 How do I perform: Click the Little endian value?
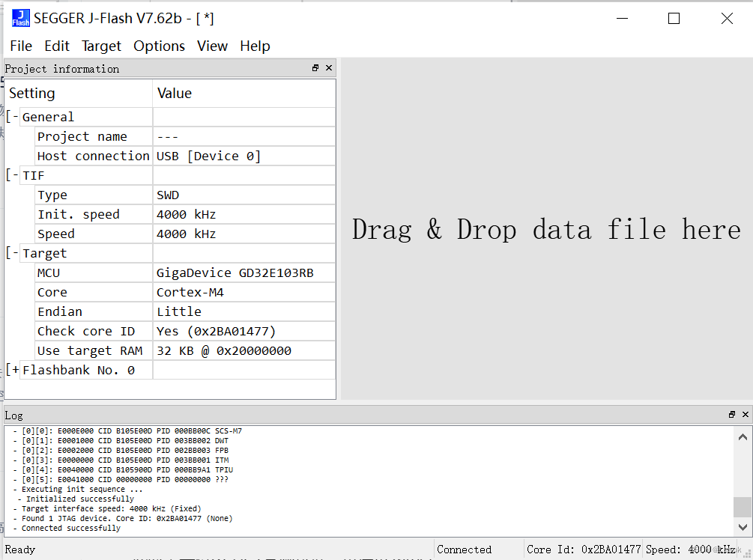tap(244, 311)
